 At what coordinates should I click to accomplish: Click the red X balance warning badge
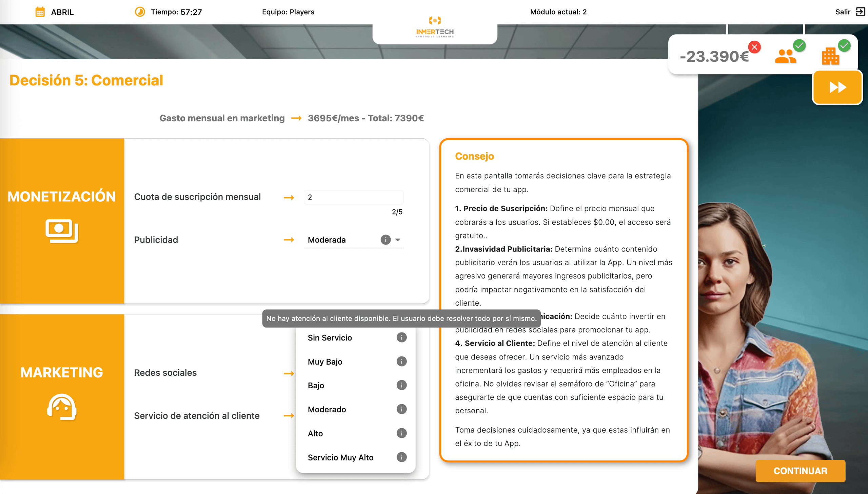click(754, 47)
